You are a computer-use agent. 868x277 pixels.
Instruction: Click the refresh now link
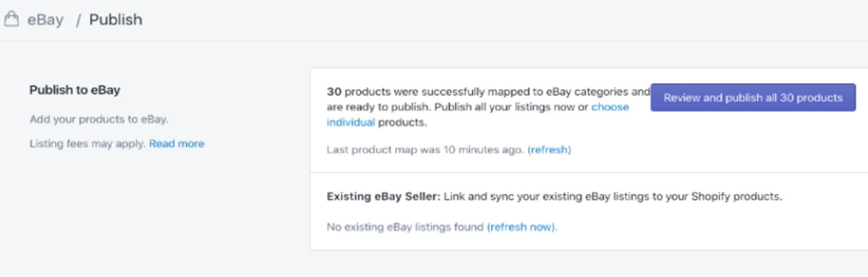(x=521, y=227)
